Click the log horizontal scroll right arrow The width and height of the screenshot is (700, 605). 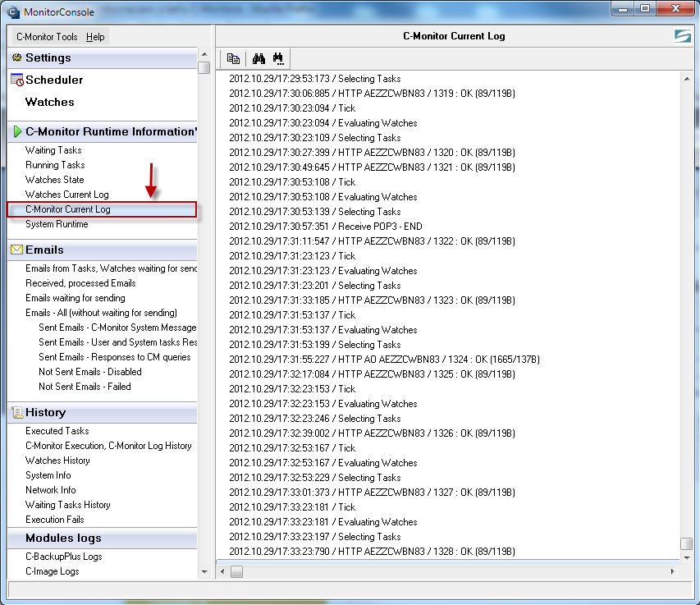[672, 571]
